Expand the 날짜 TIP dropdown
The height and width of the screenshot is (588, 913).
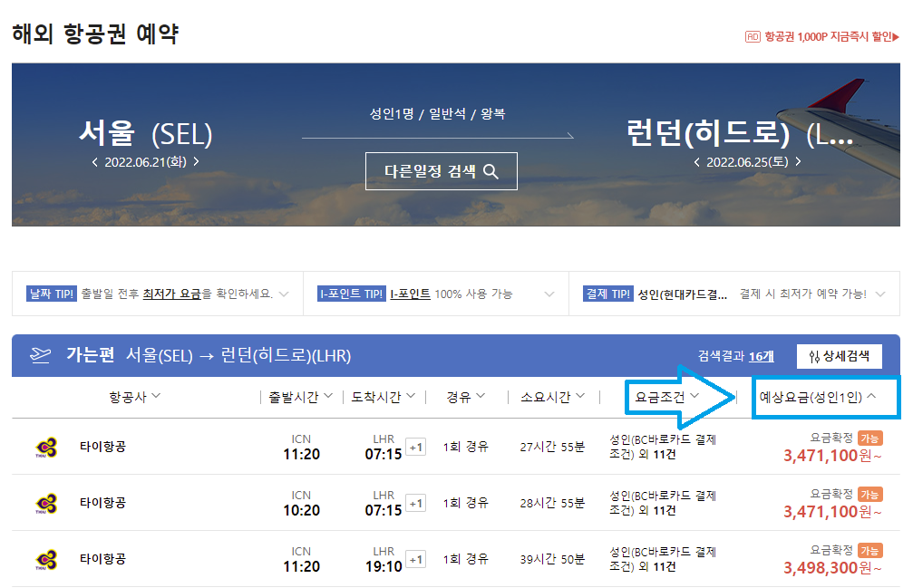click(x=284, y=294)
